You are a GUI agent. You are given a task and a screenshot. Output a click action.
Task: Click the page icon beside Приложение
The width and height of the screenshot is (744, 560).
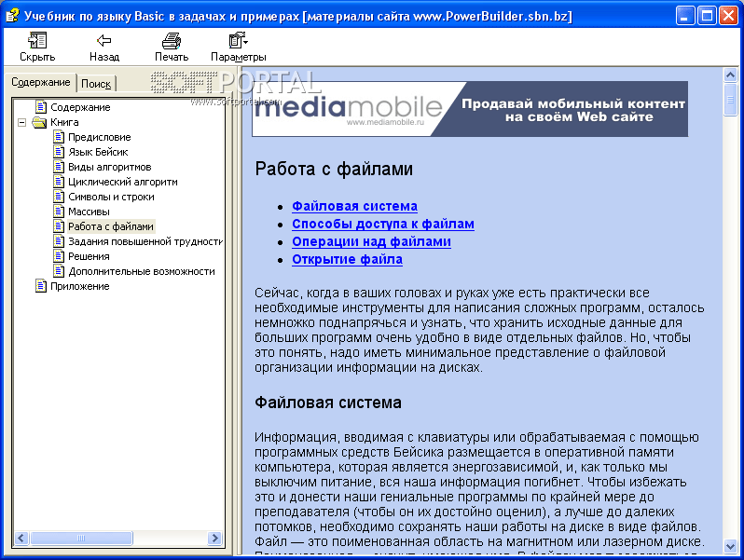pyautogui.click(x=41, y=286)
